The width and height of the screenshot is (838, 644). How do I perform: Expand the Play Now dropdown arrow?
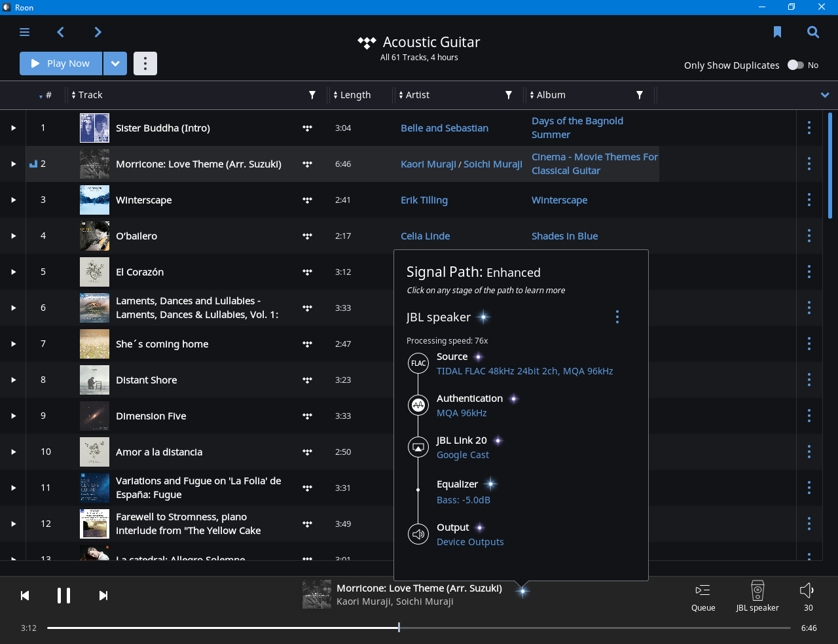pyautogui.click(x=115, y=63)
